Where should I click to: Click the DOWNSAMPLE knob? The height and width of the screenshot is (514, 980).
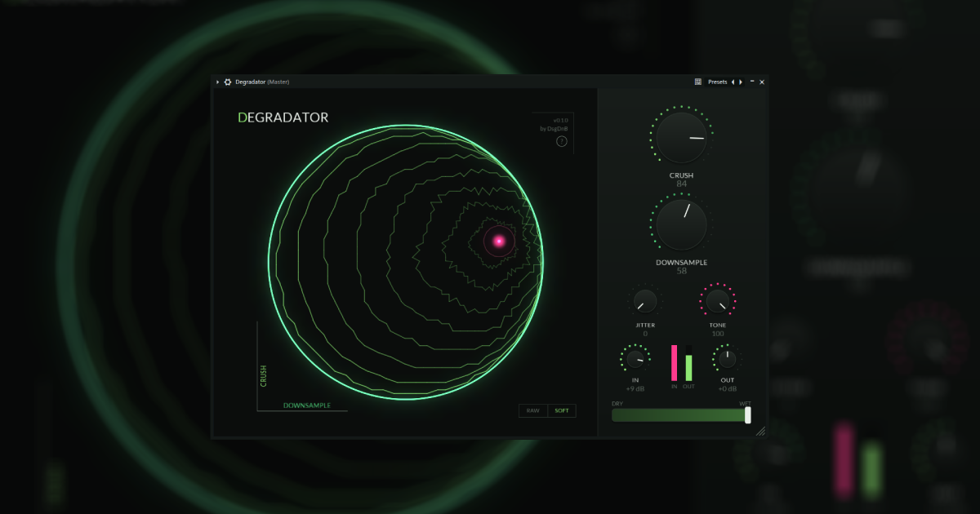pyautogui.click(x=682, y=224)
